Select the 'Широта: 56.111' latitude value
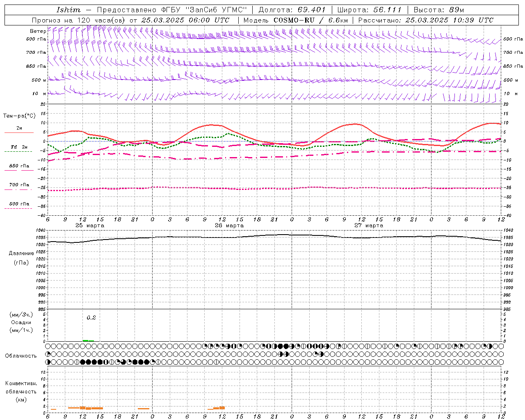This screenshot has height=420, width=525. 369,10
